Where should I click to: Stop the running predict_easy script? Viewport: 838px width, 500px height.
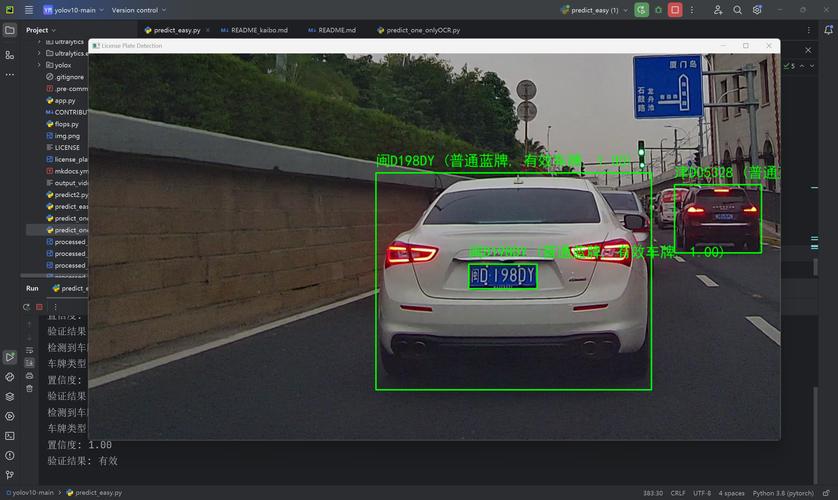tap(675, 10)
